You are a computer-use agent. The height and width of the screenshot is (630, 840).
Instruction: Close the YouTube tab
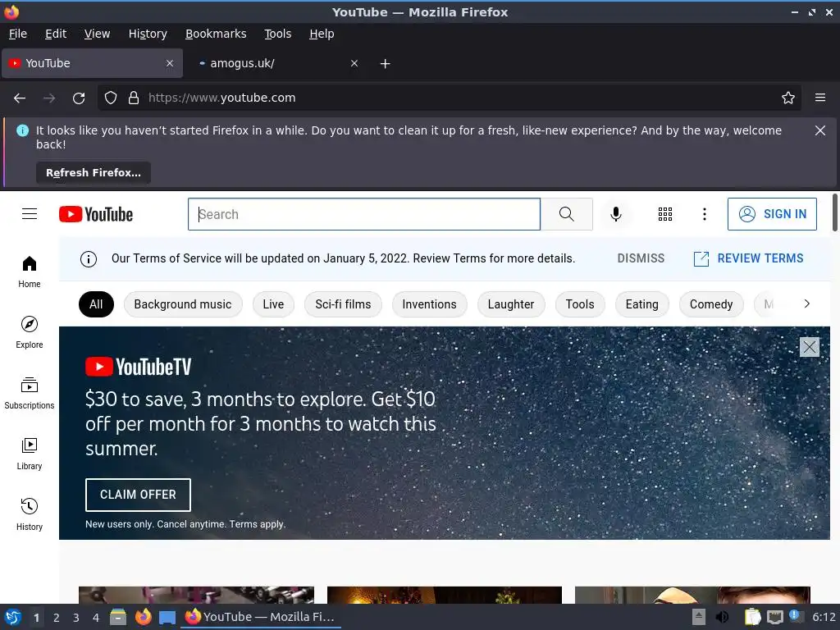point(170,63)
